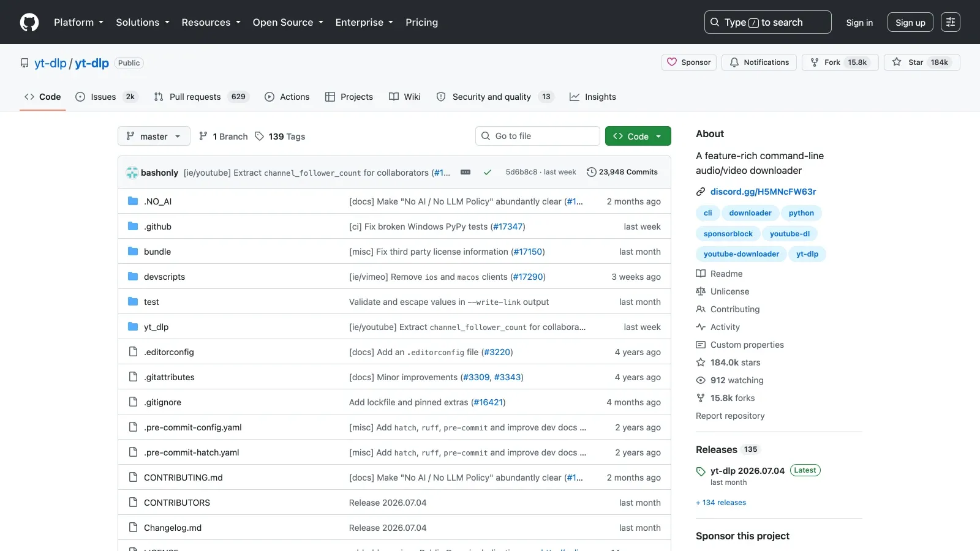Open the Security and quality tab

[495, 97]
